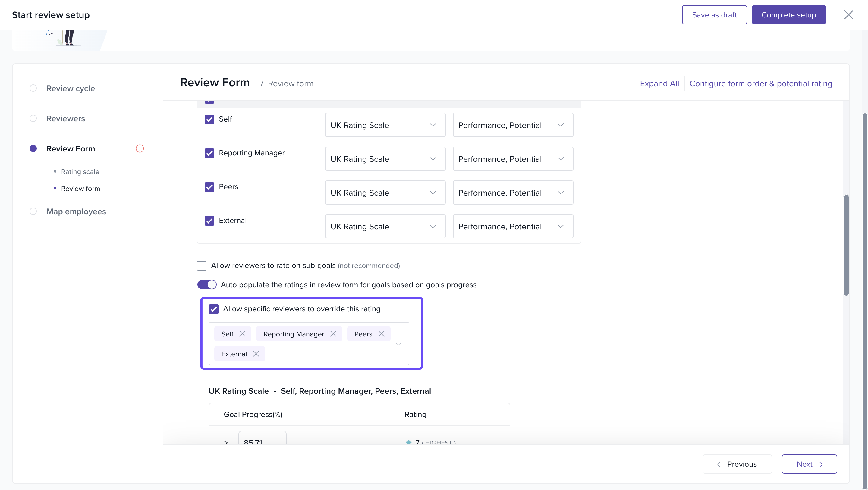Click the form's vertical scrollbar thumb

tap(846, 245)
